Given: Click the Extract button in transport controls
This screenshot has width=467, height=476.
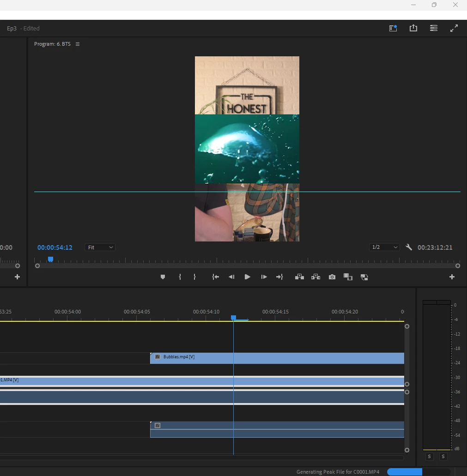Looking at the screenshot, I should click(315, 277).
